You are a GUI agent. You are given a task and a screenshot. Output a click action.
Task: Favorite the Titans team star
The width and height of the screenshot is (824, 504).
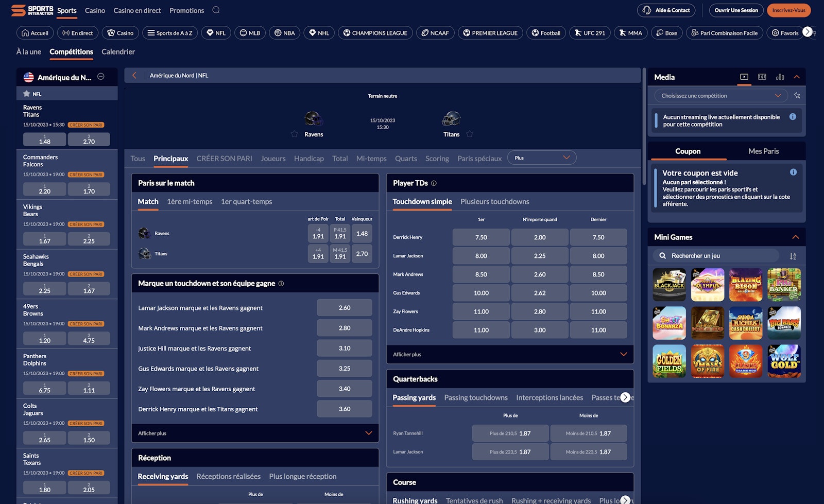[470, 134]
